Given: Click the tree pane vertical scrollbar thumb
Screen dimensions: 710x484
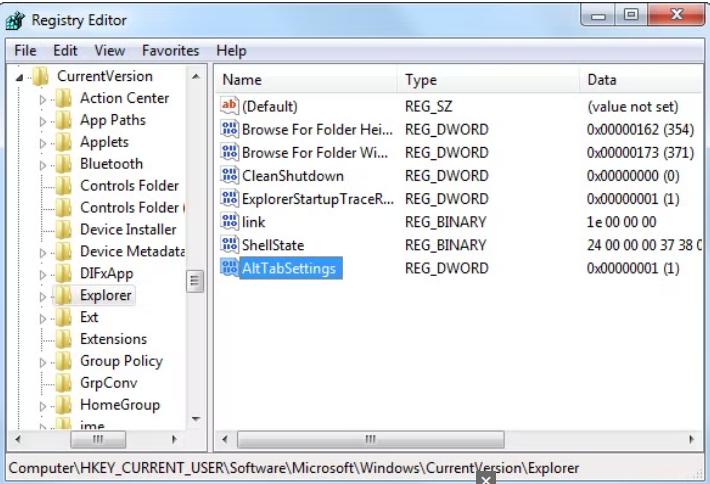Looking at the screenshot, I should click(195, 281).
